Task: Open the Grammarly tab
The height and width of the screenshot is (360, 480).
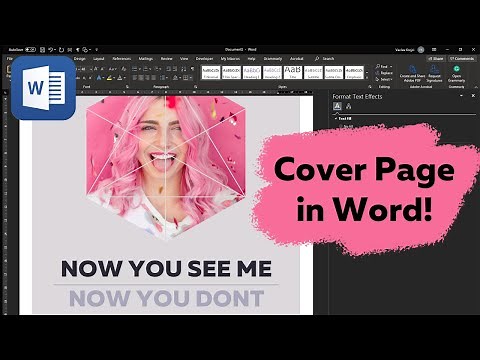Action: point(273,59)
